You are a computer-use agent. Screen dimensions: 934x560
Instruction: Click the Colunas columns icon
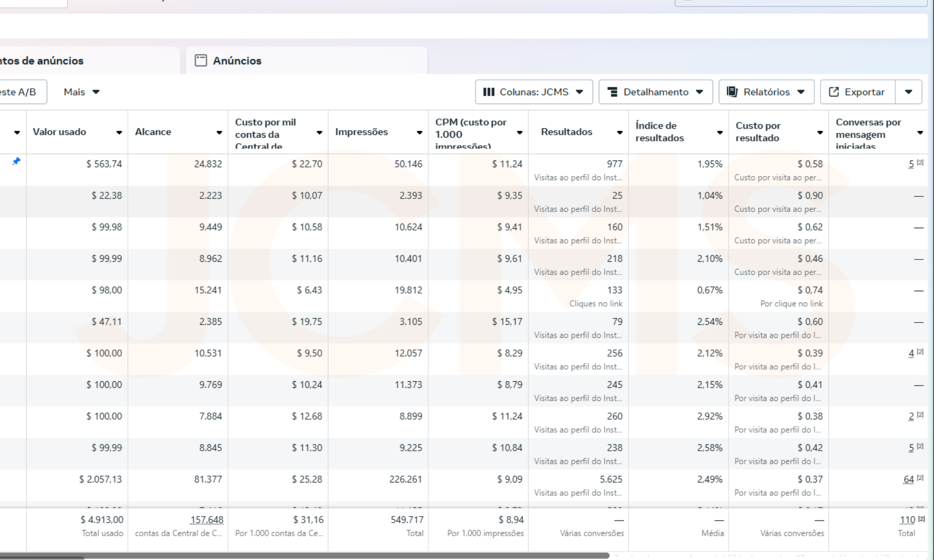click(x=488, y=92)
